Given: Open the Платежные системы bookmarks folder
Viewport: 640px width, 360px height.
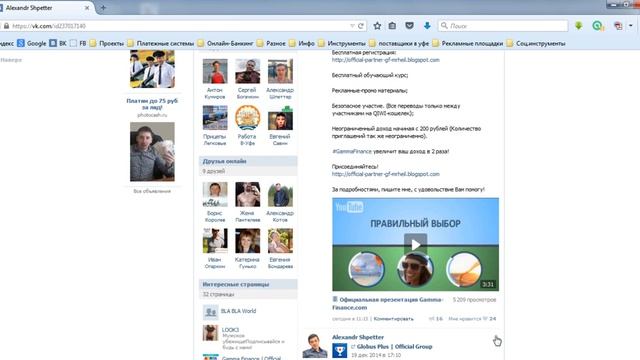Looking at the screenshot, I should click(160, 43).
